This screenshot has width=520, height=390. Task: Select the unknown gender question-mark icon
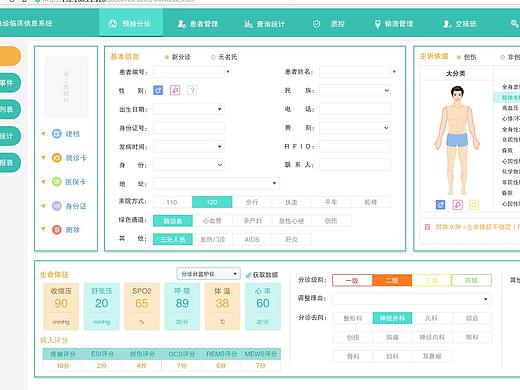192,90
